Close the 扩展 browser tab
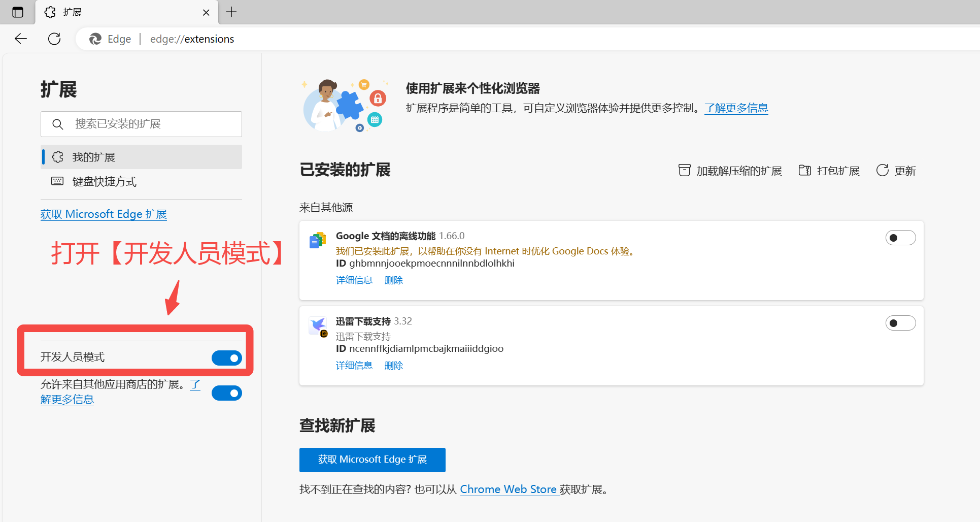The image size is (980, 522). (x=206, y=12)
